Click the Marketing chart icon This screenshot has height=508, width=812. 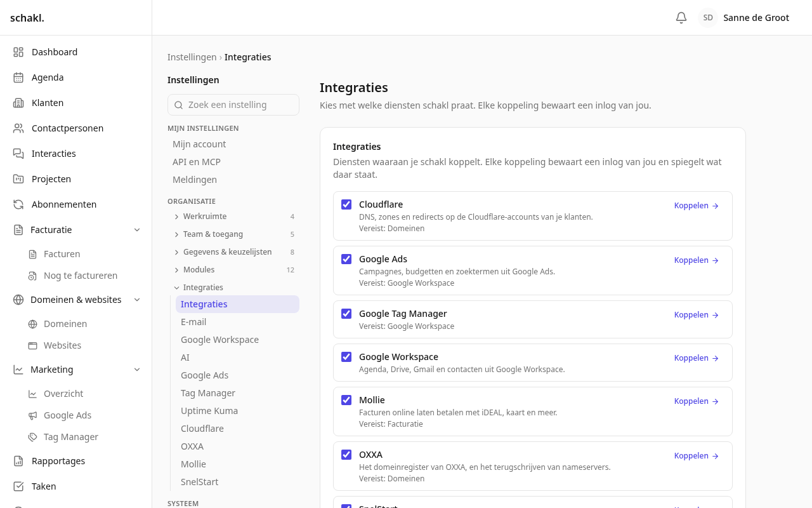[x=18, y=370]
